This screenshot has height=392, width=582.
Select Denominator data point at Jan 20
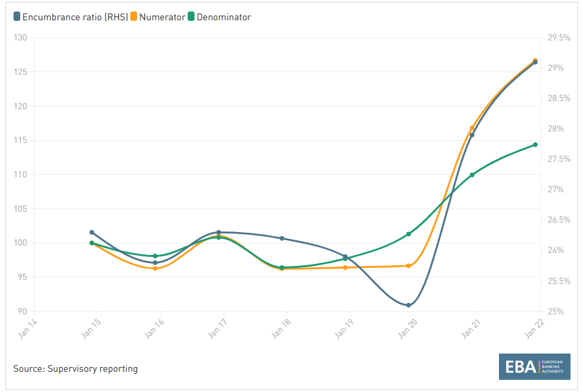[408, 234]
